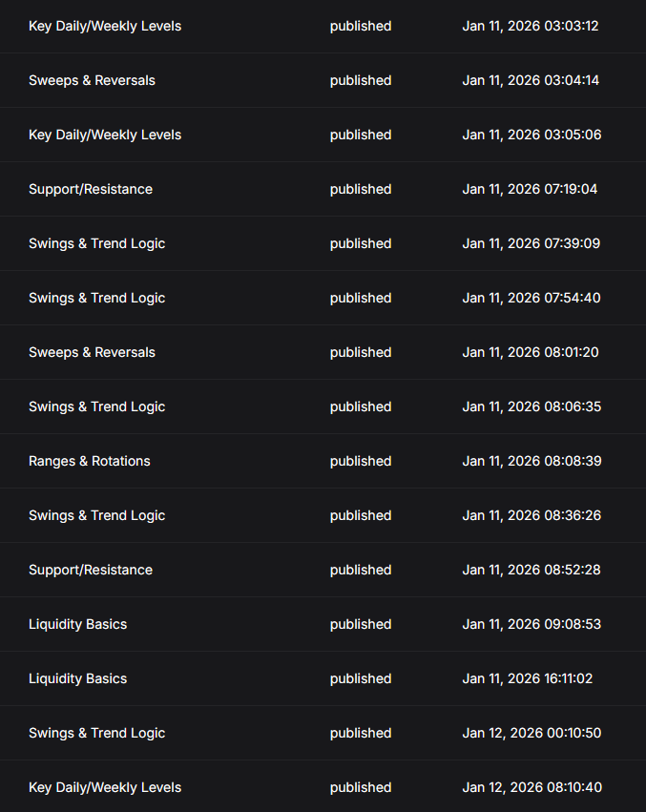Open Sweeps & Reversals entry dated 03:04:14
This screenshot has width=646, height=812.
point(92,80)
